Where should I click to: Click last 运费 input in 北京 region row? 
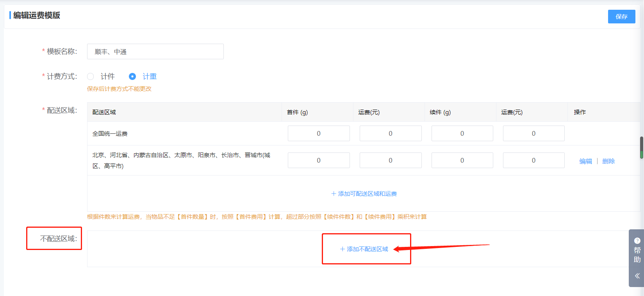pyautogui.click(x=533, y=160)
